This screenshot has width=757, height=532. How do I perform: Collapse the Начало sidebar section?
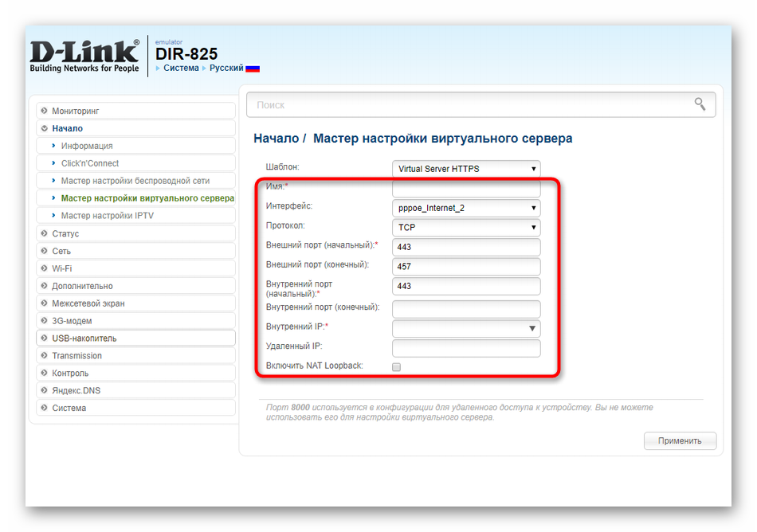(x=67, y=128)
